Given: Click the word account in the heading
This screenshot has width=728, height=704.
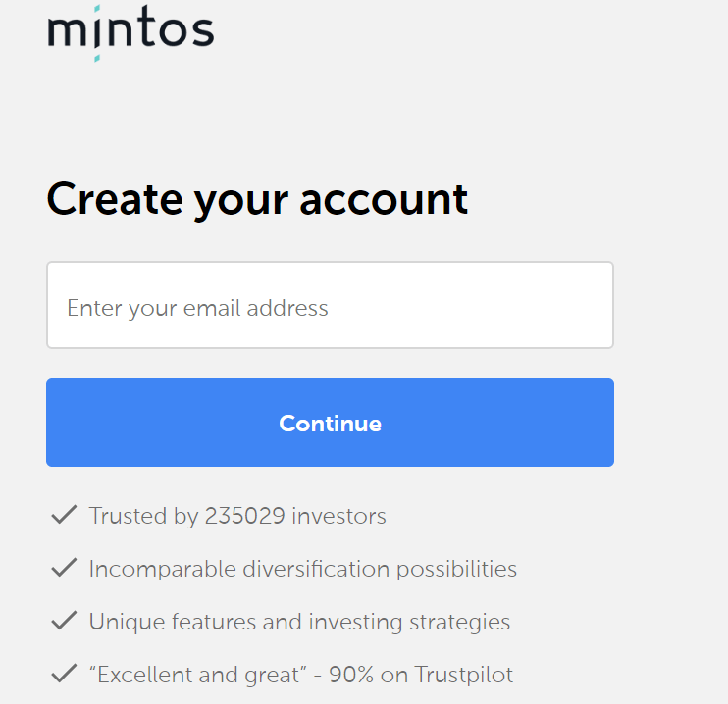Looking at the screenshot, I should (x=384, y=199).
